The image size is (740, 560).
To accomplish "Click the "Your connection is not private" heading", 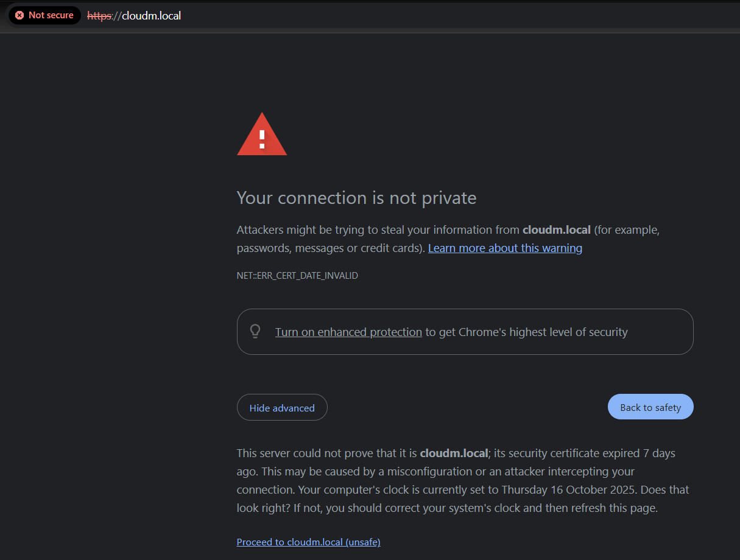I will (x=356, y=198).
